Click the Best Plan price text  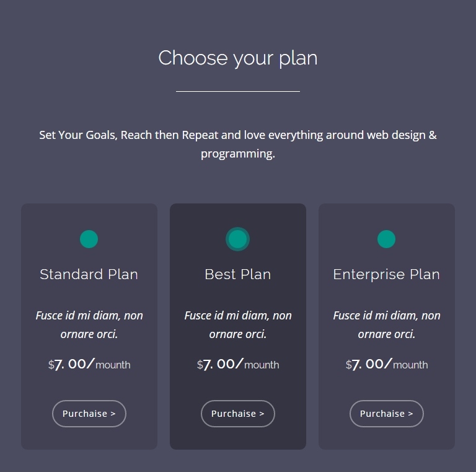(238, 364)
